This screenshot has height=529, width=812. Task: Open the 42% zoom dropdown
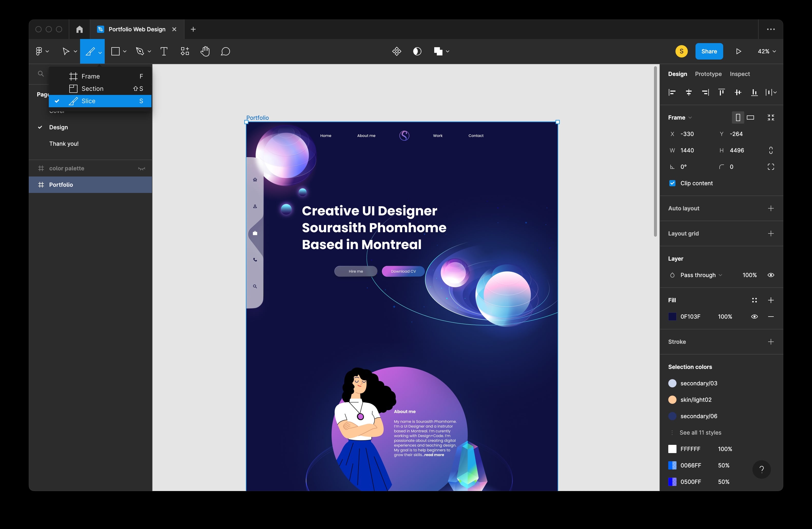(767, 51)
